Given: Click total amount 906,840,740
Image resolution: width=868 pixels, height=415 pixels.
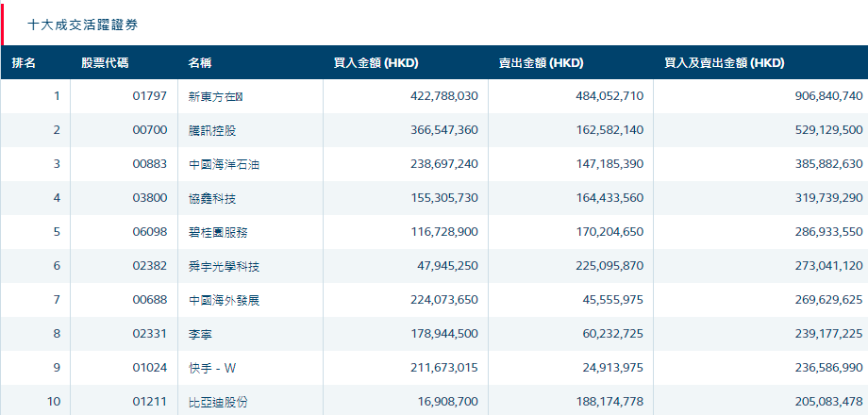Looking at the screenshot, I should pos(828,96).
